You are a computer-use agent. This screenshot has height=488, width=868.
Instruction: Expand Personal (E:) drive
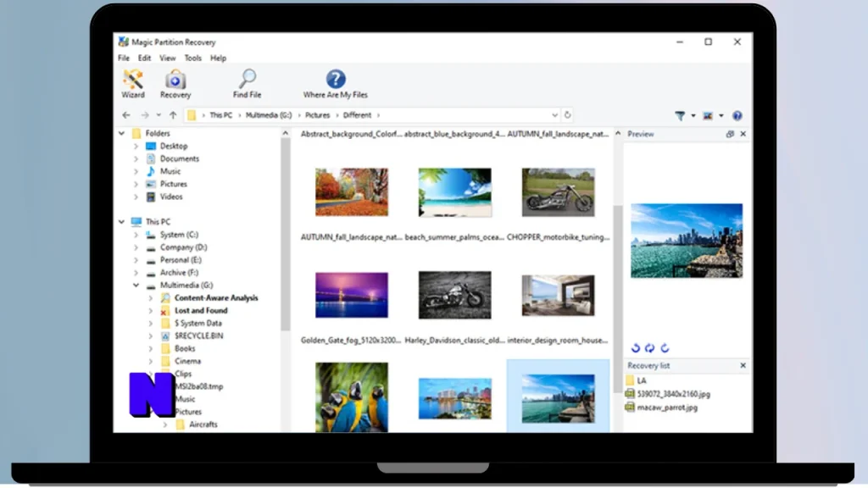click(136, 260)
